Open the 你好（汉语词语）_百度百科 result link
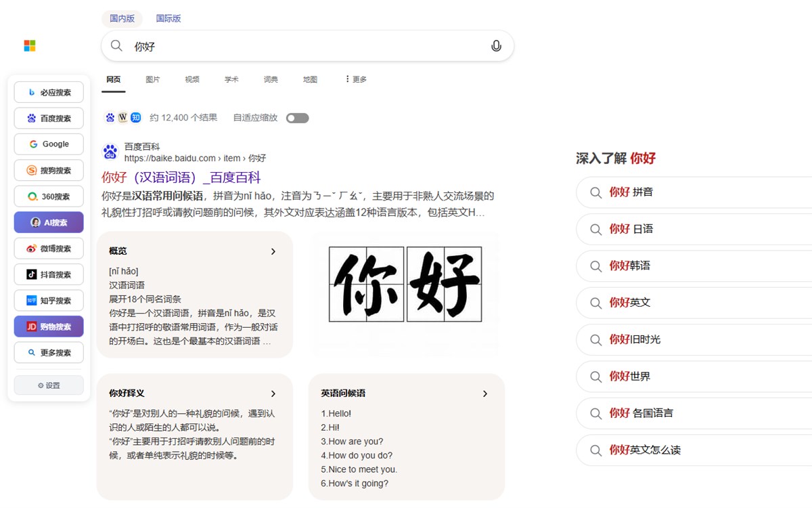Viewport: 812px width, 508px height. (181, 177)
